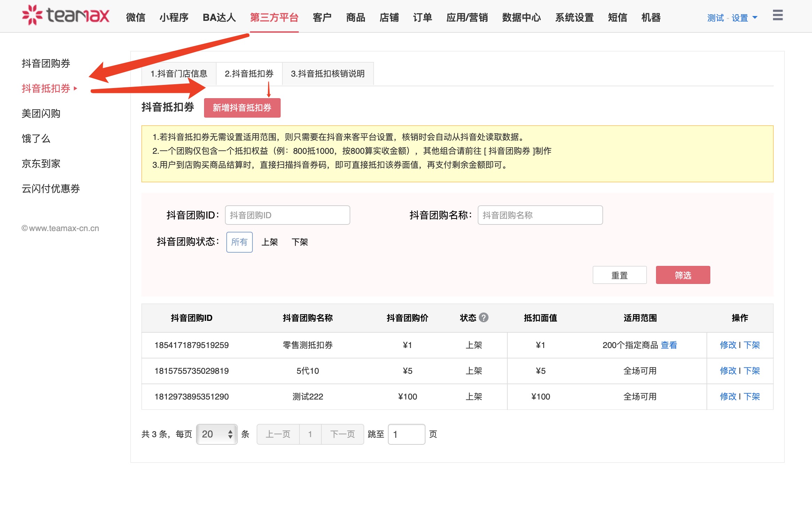Viewport: 812px width, 506px height.
Task: Click 修改 for 零售测抵扣券 row
Action: click(728, 345)
